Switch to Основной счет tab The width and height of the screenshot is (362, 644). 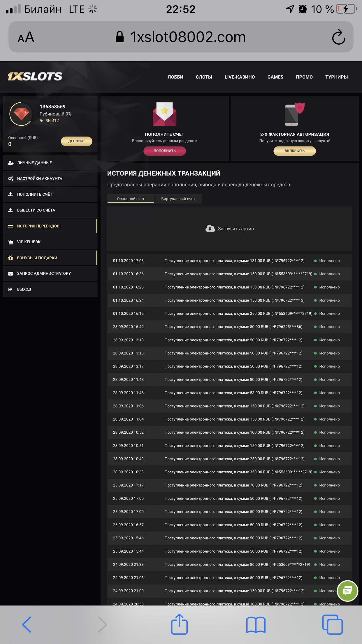(x=131, y=199)
